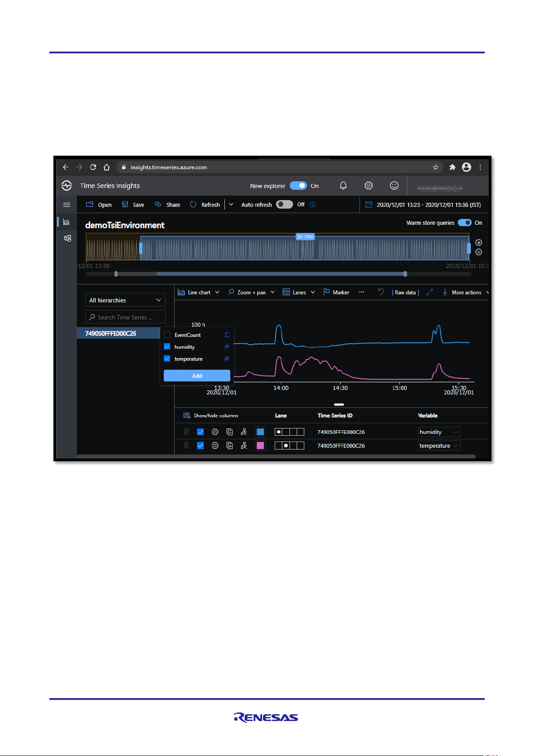Uncheck visibility for temperature row
The image size is (535, 756).
pyautogui.click(x=201, y=446)
